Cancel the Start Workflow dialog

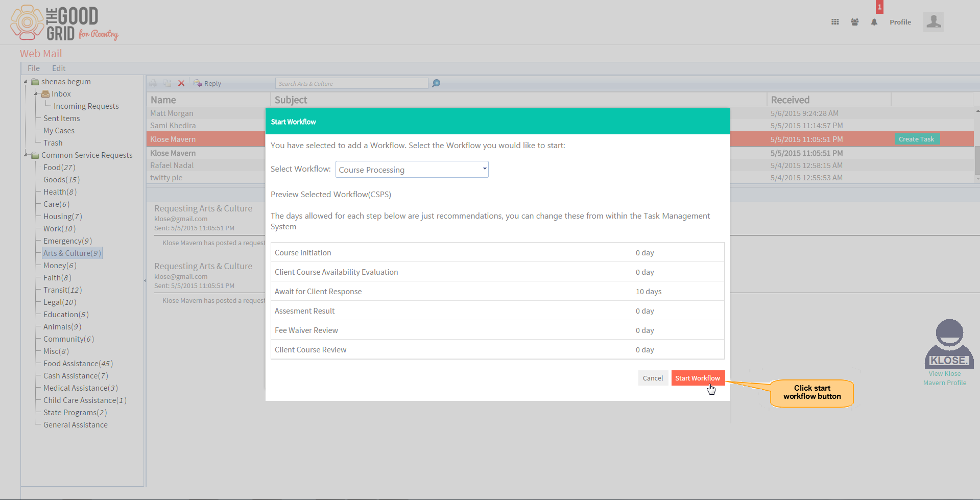coord(653,378)
